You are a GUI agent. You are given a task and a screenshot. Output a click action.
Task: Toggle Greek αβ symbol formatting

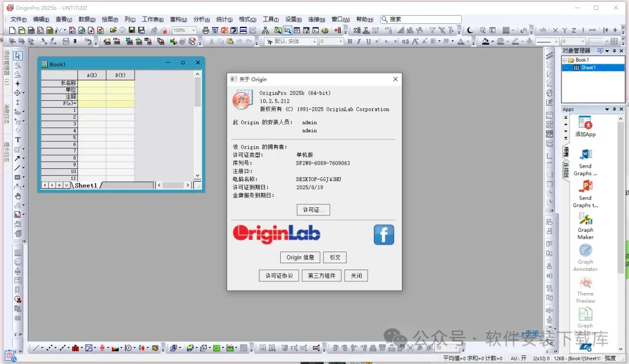click(405, 41)
